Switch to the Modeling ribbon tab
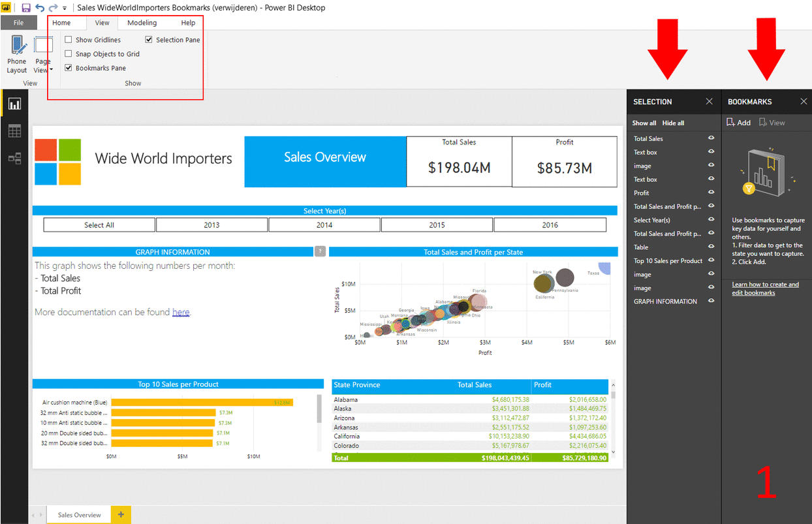This screenshot has width=812, height=524. pyautogui.click(x=142, y=22)
